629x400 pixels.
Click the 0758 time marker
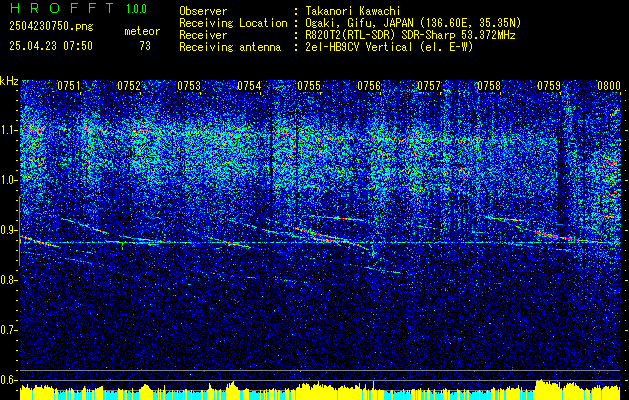pyautogui.click(x=489, y=86)
